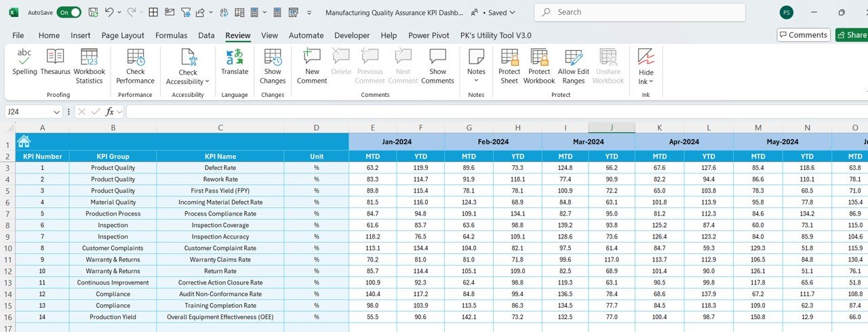Open the Power Pivot tab
This screenshot has width=868, height=332.
tap(429, 35)
